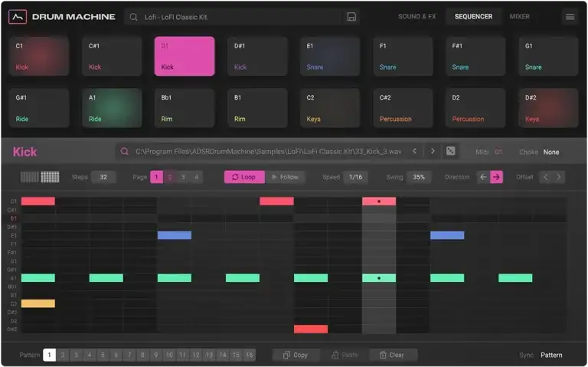Trigger the D#2 Keys pad
This screenshot has width=588, height=367.
548,108
